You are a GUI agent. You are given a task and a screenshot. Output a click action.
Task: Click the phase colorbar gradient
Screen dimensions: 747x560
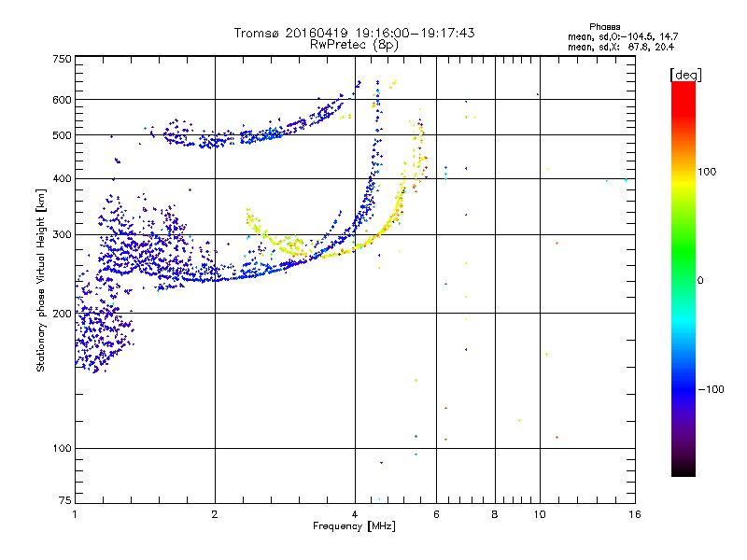(x=684, y=278)
